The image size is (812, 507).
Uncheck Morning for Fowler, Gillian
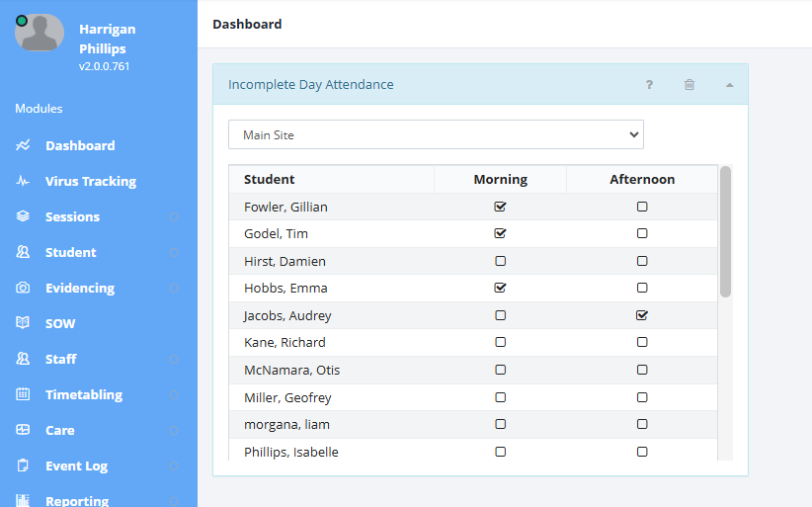pos(500,207)
